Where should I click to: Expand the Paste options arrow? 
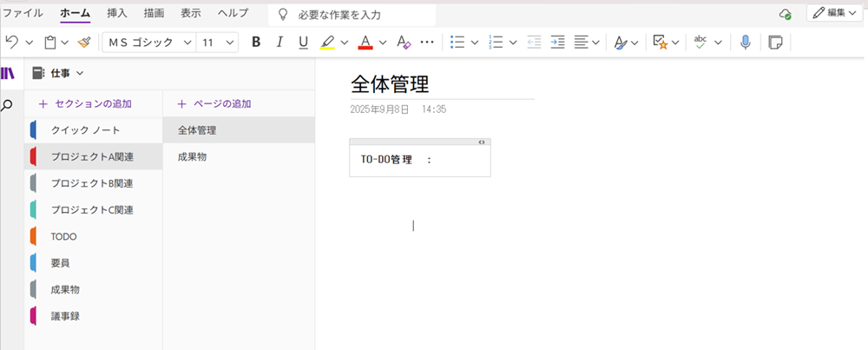pyautogui.click(x=65, y=42)
